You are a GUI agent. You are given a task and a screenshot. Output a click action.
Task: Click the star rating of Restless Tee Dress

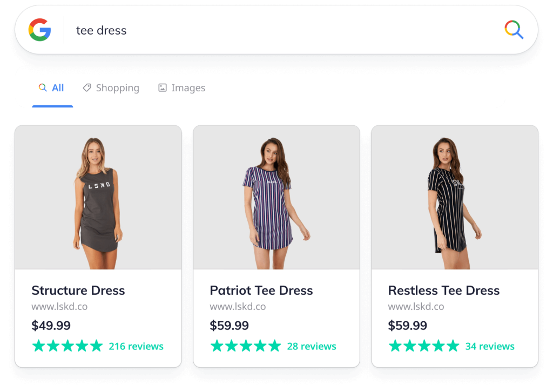coord(424,346)
